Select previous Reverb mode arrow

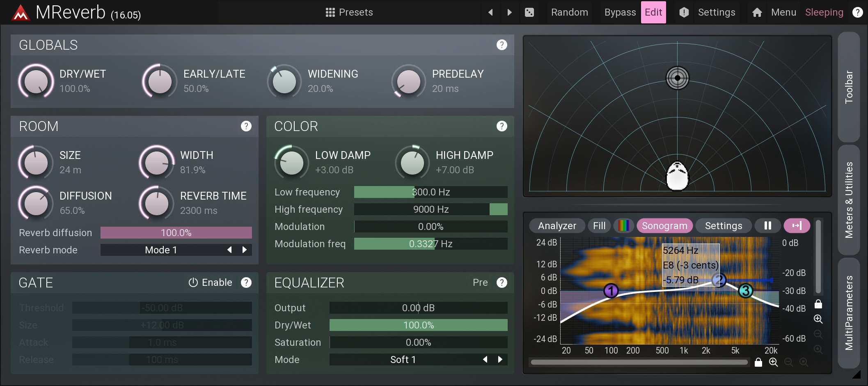click(x=229, y=250)
